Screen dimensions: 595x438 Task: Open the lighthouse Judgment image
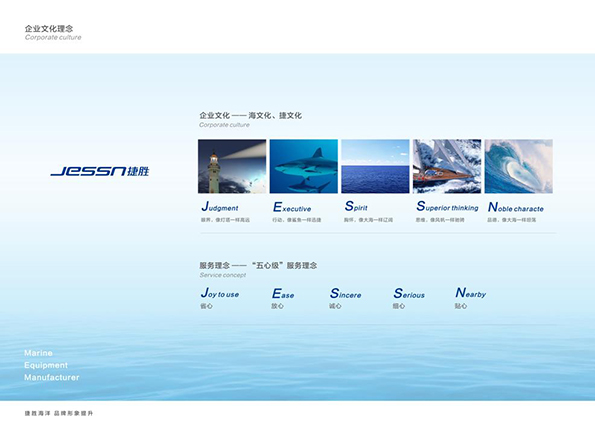pyautogui.click(x=232, y=166)
